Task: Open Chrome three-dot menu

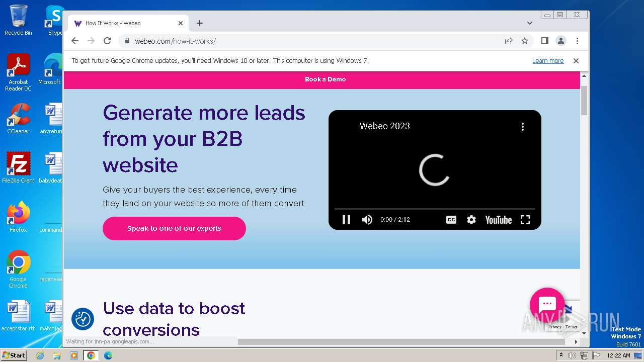Action: pyautogui.click(x=577, y=41)
